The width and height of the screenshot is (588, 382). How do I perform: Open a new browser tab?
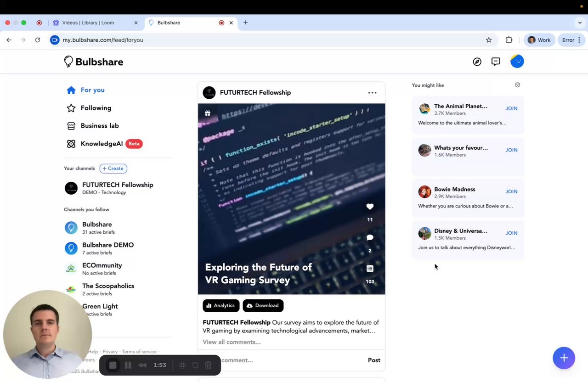[245, 22]
